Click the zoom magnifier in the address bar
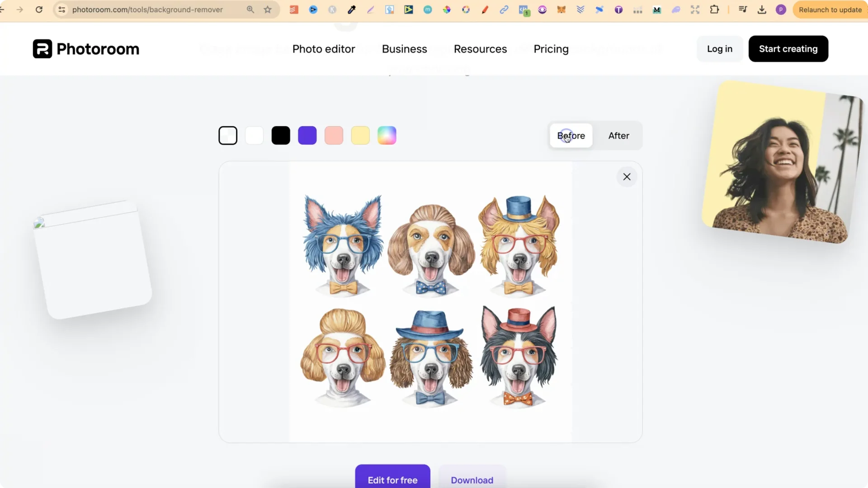 pyautogui.click(x=250, y=9)
